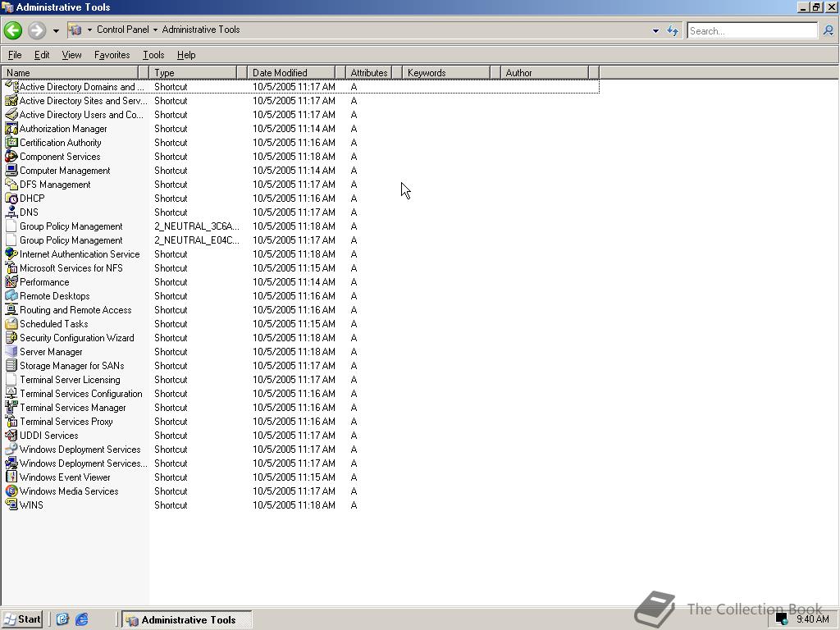Click the search magnifier button
This screenshot has height=630, width=840.
(829, 30)
